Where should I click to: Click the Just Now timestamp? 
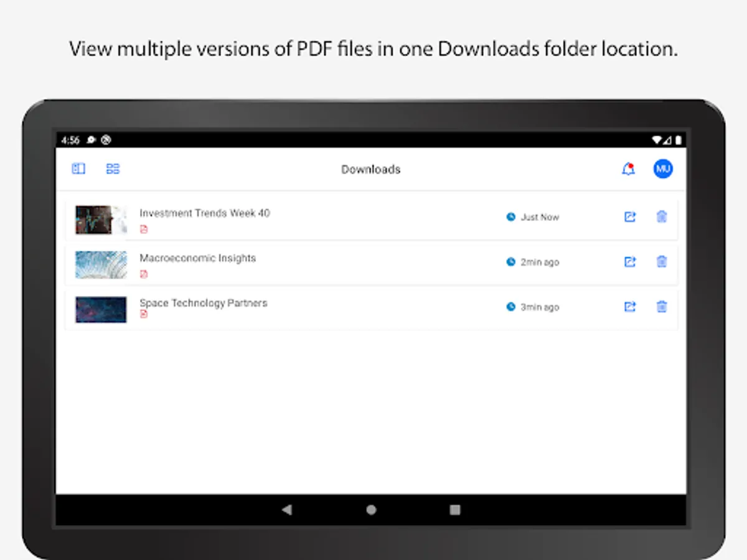[x=540, y=217]
